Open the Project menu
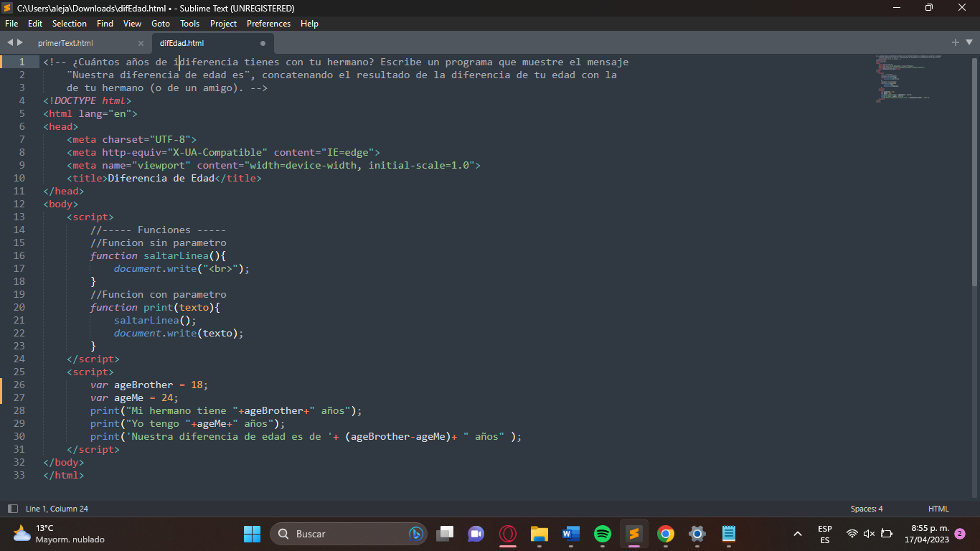The image size is (980, 551). pos(223,24)
